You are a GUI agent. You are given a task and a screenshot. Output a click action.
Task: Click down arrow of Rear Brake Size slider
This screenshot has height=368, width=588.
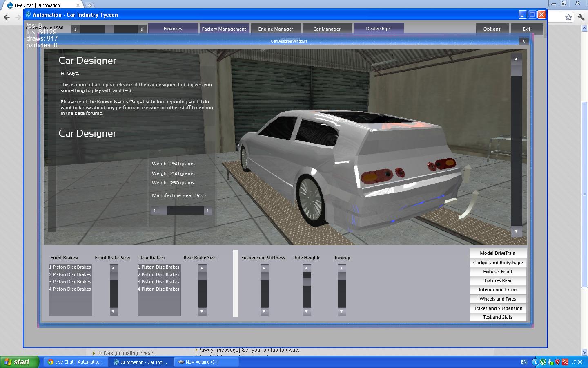tap(202, 312)
